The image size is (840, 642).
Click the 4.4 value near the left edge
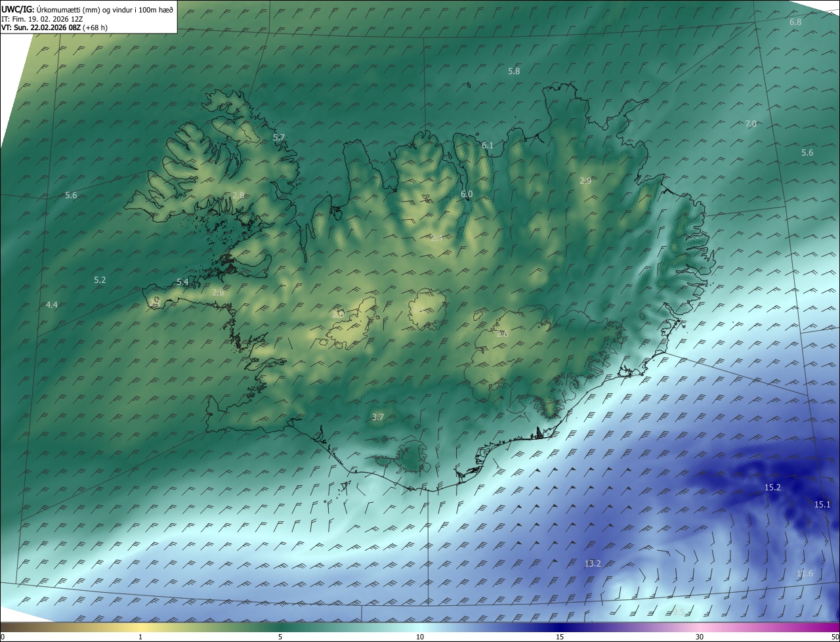[52, 305]
